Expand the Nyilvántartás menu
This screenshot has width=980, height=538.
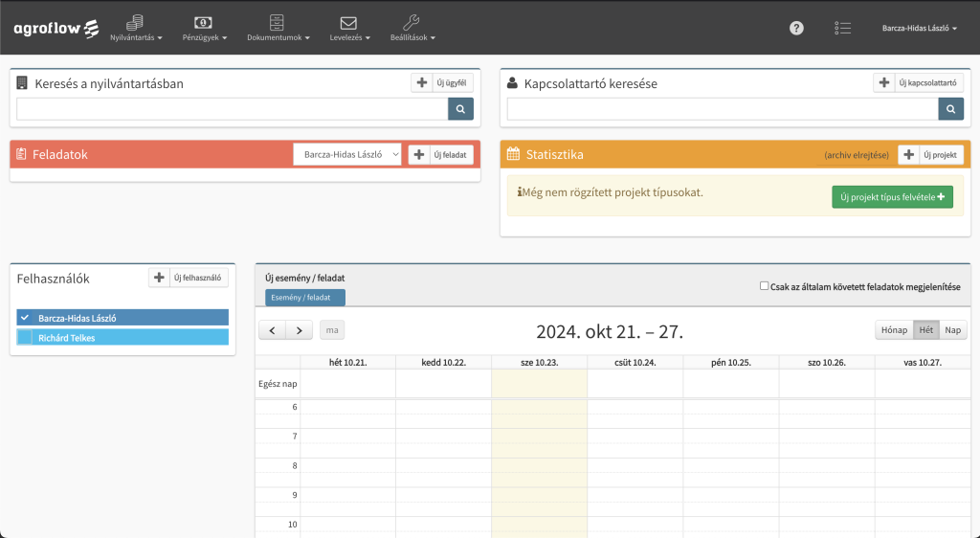pyautogui.click(x=136, y=28)
